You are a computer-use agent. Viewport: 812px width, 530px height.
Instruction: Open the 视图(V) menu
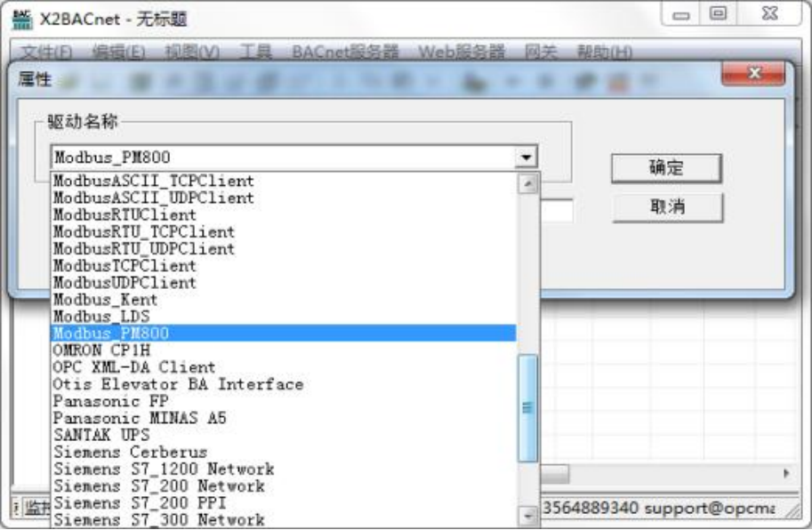192,52
